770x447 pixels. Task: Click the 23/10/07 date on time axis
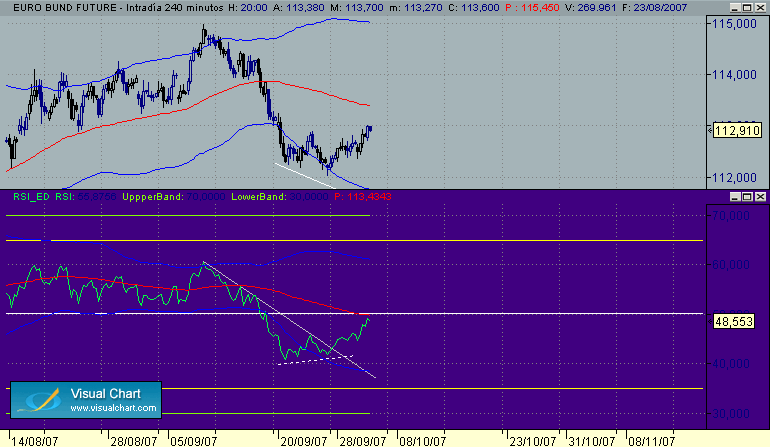[x=533, y=441]
